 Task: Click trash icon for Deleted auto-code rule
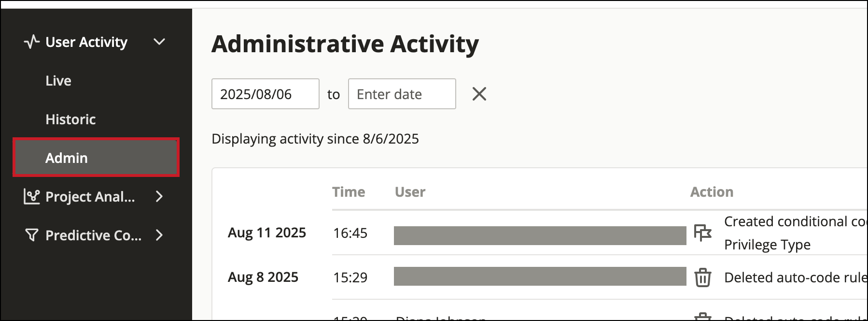point(703,277)
